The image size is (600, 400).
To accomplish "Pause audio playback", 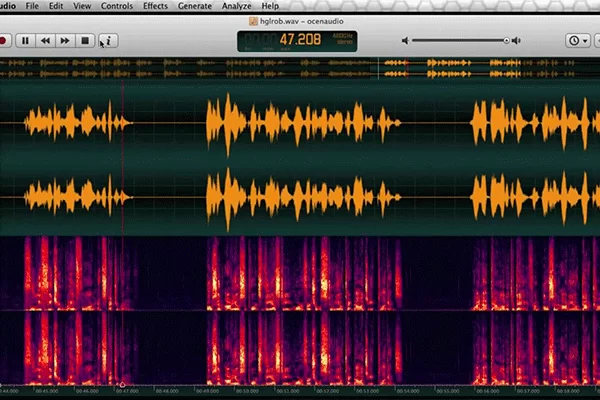I will [25, 41].
